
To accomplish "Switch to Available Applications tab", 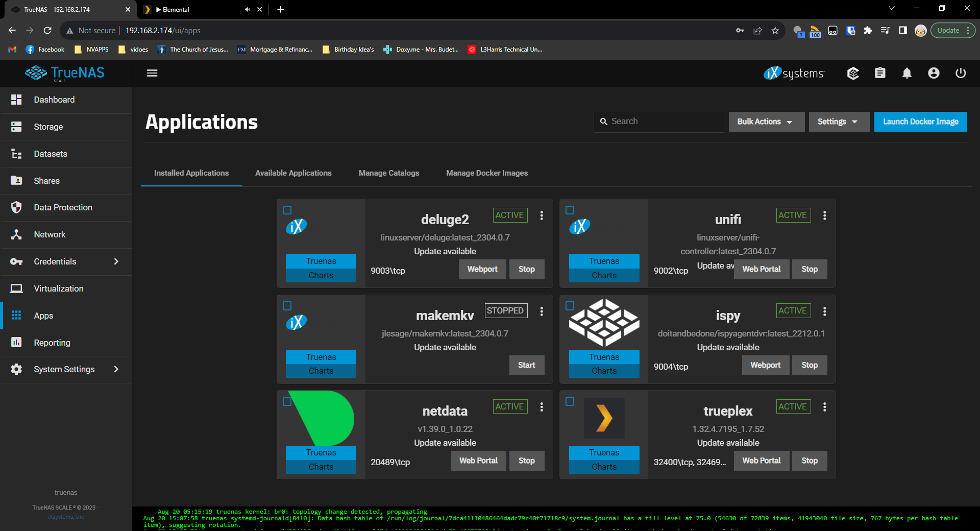I will tap(293, 173).
